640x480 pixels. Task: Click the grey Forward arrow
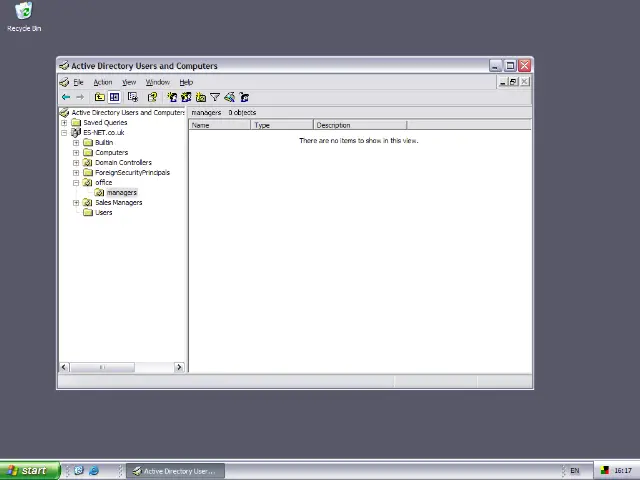point(80,97)
